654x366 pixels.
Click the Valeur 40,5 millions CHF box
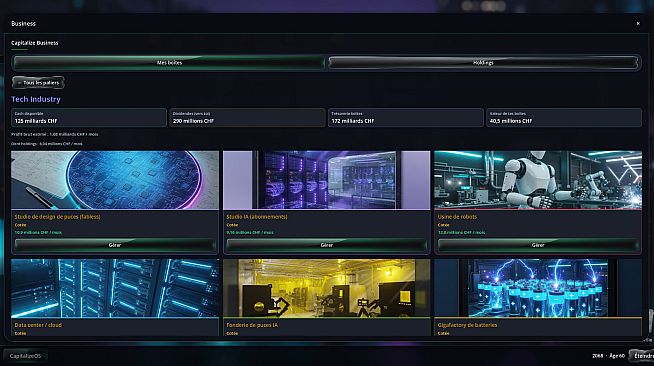pos(564,118)
